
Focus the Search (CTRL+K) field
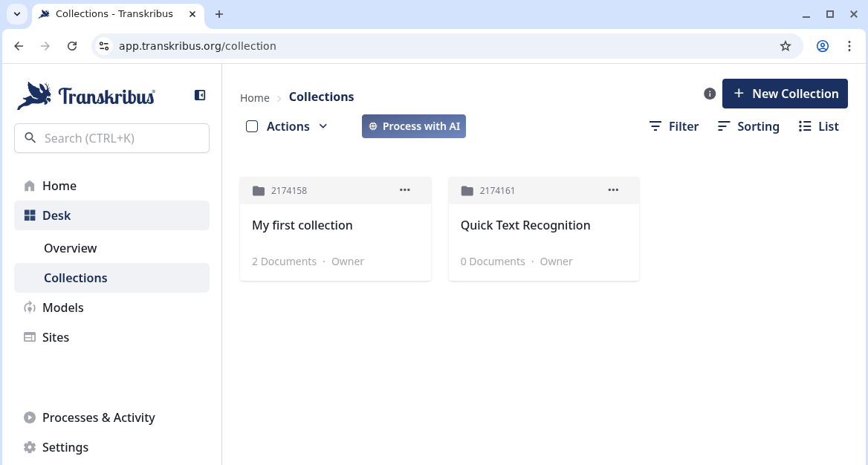click(111, 138)
